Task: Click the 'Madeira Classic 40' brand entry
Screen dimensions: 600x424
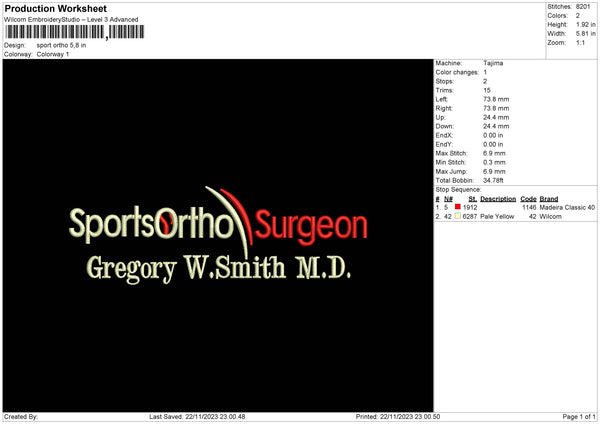Action: 567,207
